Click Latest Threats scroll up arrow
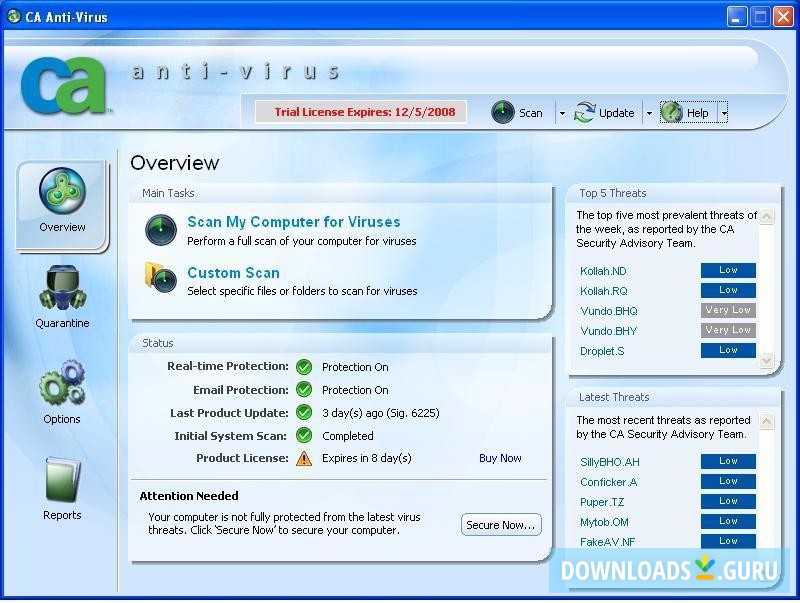 click(x=766, y=421)
